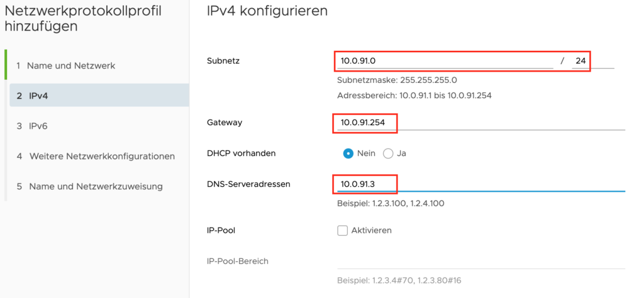Click the DNS-Serveradressen label
Viewport: 644px width, 298px height.
click(249, 184)
